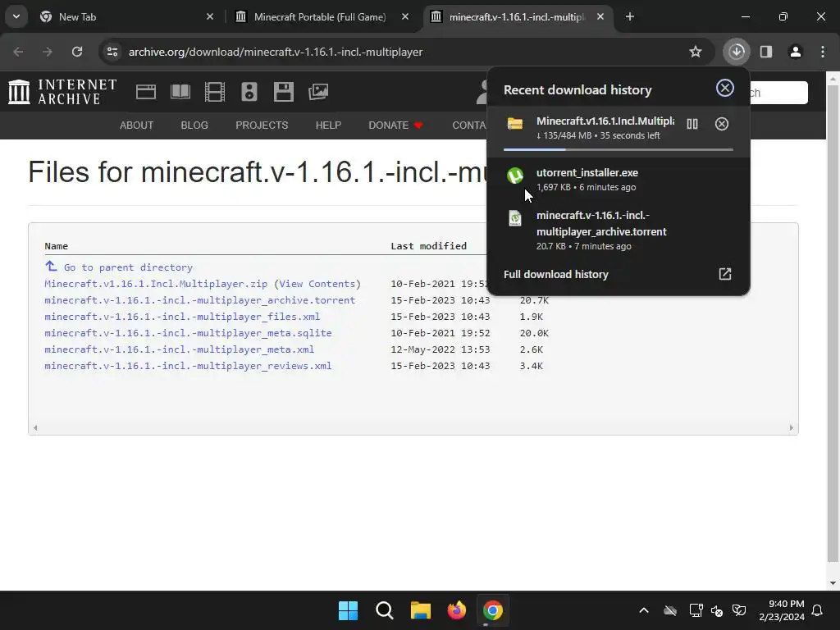This screenshot has width=840, height=630.
Task: Click the Name column header
Action: tap(57, 246)
